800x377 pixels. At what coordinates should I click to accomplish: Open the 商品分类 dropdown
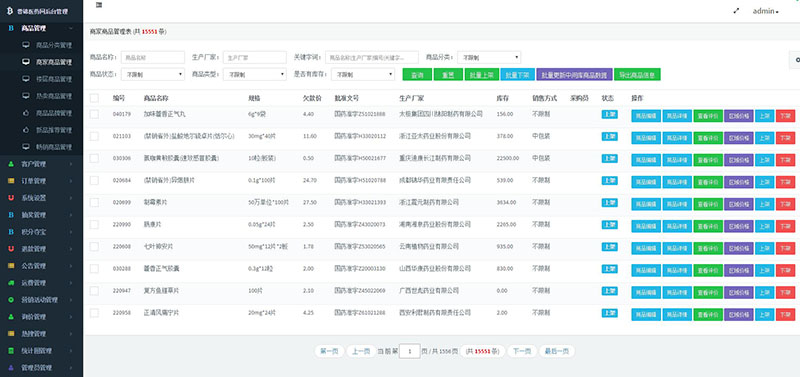[x=489, y=57]
